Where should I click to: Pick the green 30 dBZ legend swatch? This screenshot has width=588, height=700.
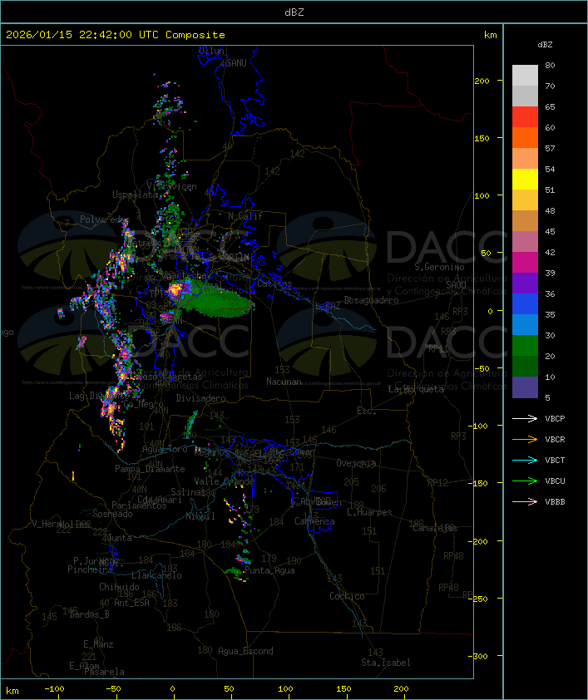(x=525, y=345)
